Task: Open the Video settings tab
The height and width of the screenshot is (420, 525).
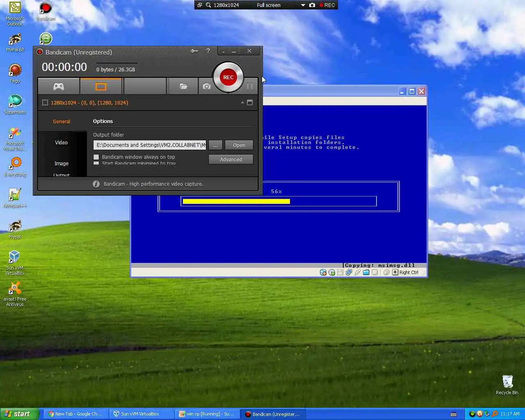Action: point(62,142)
